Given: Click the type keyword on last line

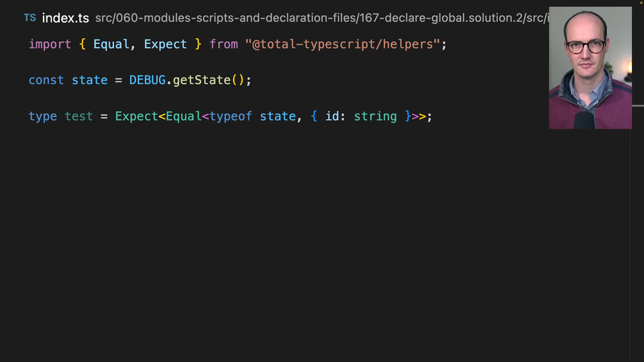Looking at the screenshot, I should click(42, 116).
